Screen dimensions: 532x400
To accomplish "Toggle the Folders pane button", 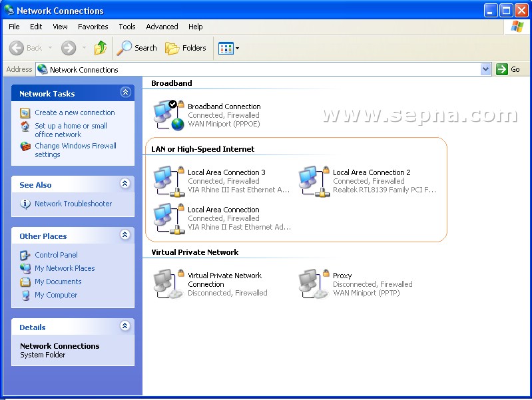I will [186, 48].
